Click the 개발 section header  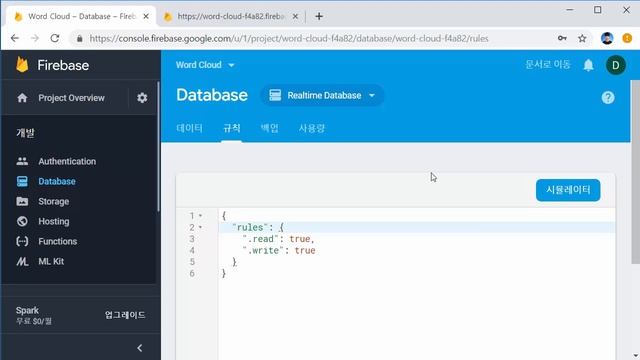pyautogui.click(x=25, y=133)
